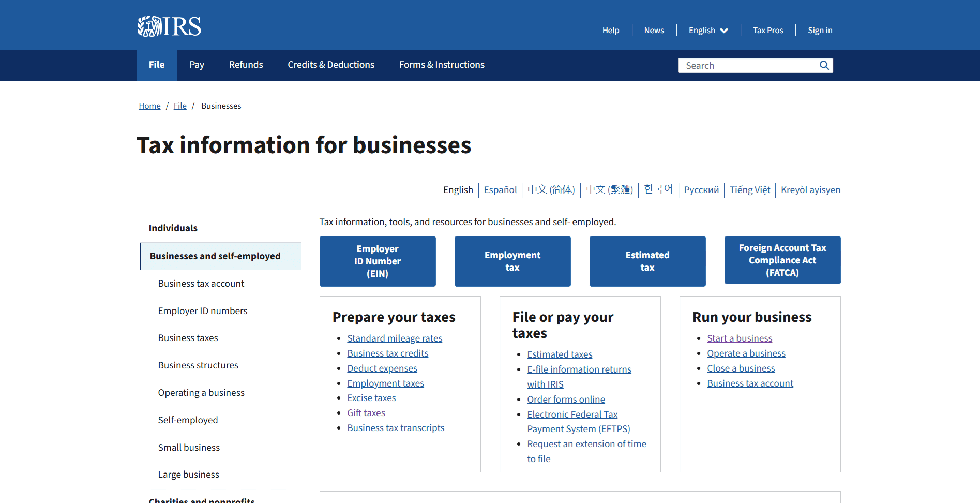Select the Pay menu item

click(197, 64)
